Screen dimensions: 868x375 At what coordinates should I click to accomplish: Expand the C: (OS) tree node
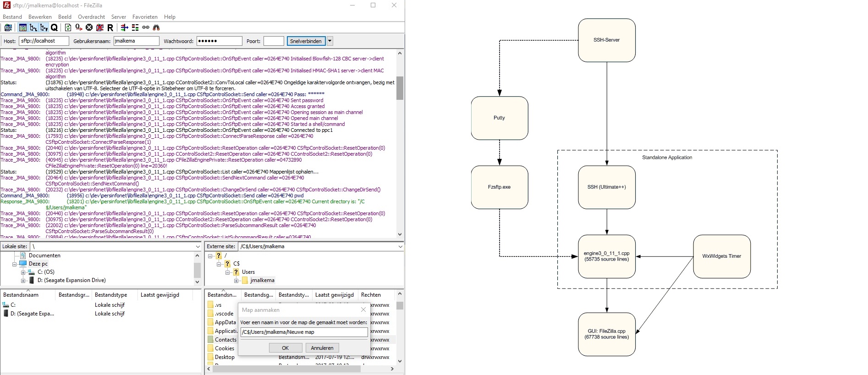point(23,272)
